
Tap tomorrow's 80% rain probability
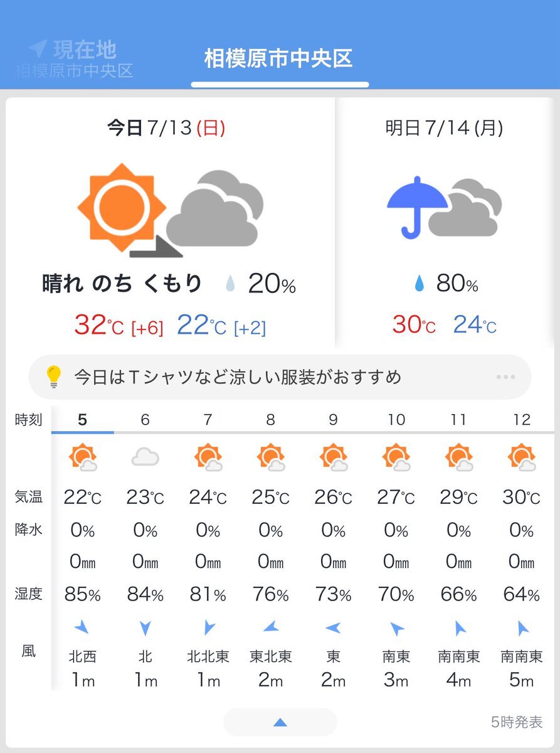pos(446,284)
